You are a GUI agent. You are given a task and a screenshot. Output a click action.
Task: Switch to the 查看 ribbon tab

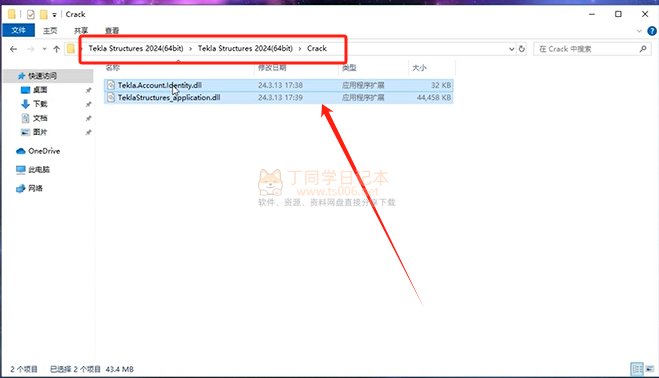112,30
